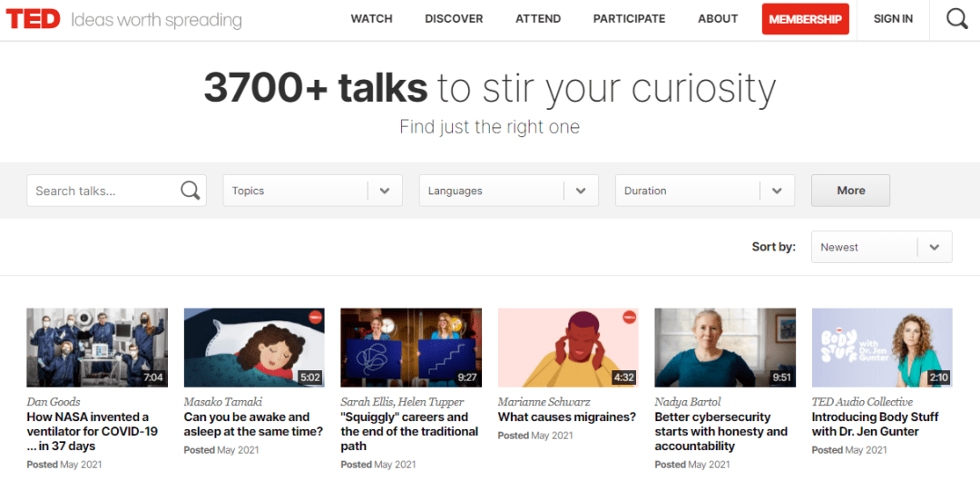The height and width of the screenshot is (480, 980).
Task: Click the MEMBERSHIP button
Action: 806,19
